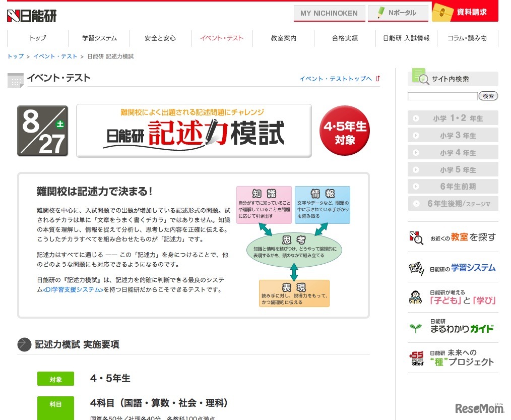Viewport: 511px width, 420px height.
Task: Open 「子ども」と「学び」 sidebar link
Action: click(x=463, y=297)
